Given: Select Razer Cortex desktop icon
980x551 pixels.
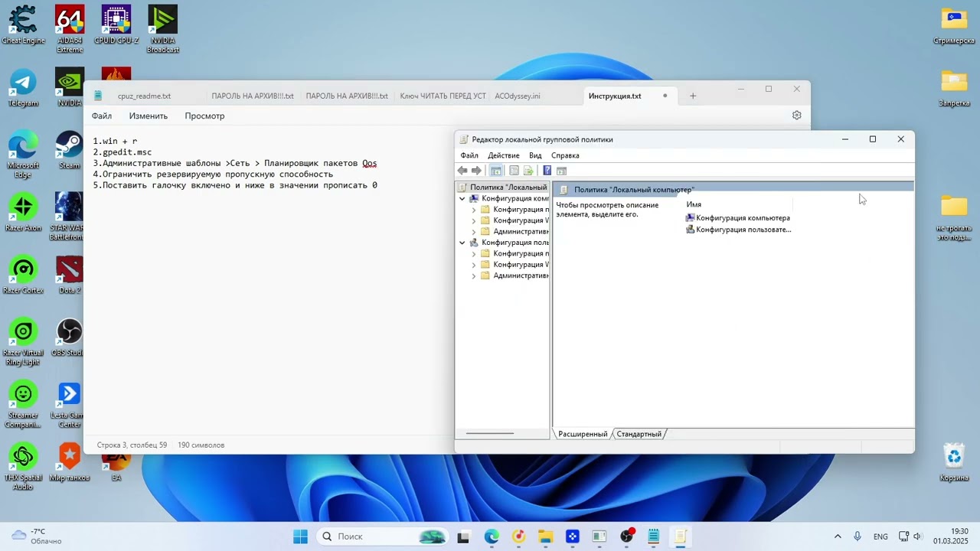Looking at the screenshot, I should pyautogui.click(x=23, y=275).
